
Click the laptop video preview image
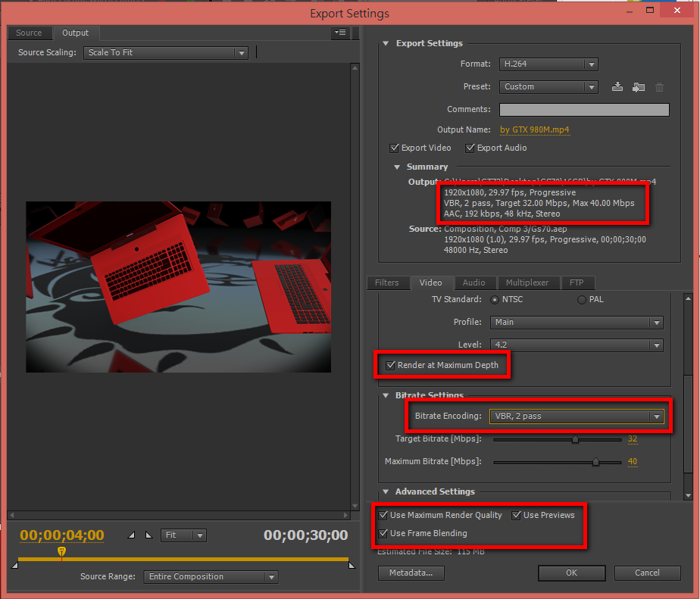[x=179, y=287]
